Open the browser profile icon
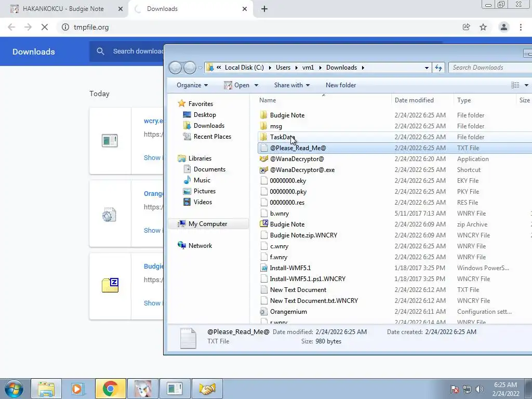The width and height of the screenshot is (532, 399). (x=504, y=27)
